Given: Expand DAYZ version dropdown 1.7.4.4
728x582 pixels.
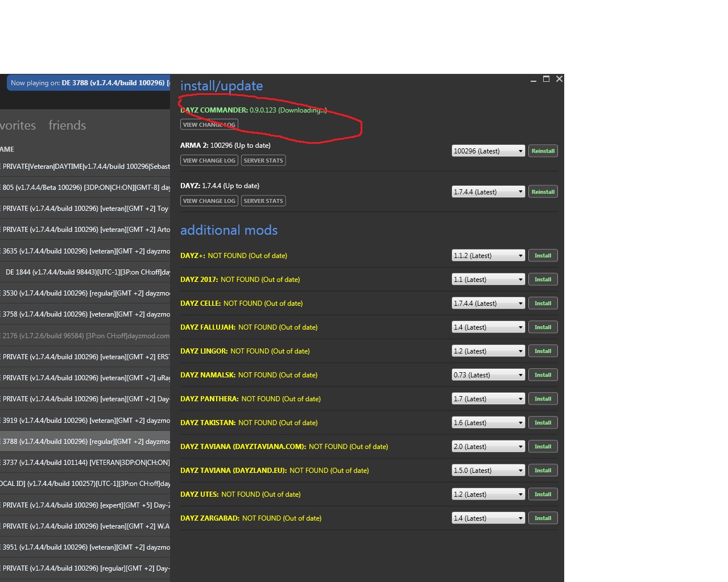Looking at the screenshot, I should [x=489, y=192].
